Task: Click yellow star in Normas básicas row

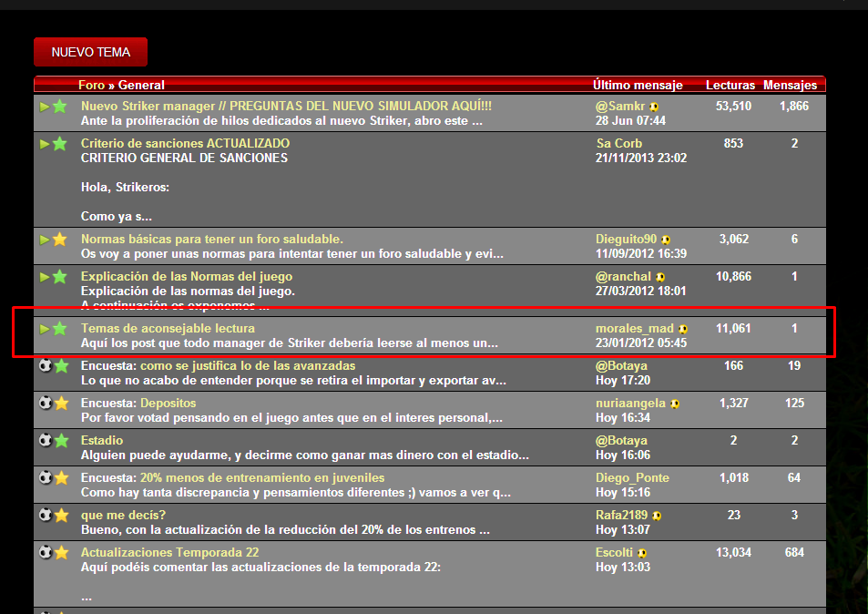Action: (x=60, y=240)
